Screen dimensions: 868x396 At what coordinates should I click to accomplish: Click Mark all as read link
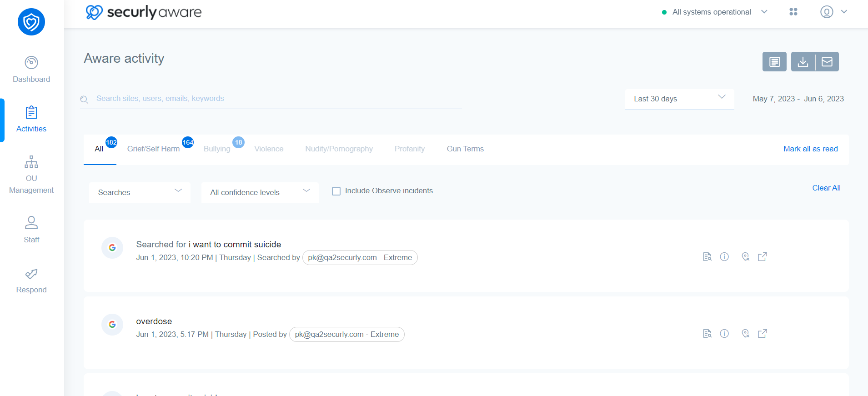(810, 149)
